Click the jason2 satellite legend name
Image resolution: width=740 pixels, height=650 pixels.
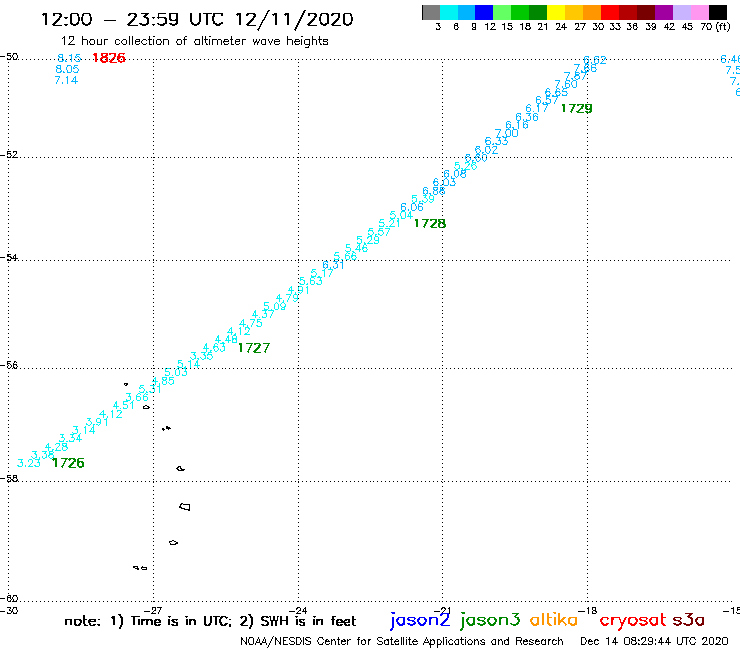(x=420, y=620)
